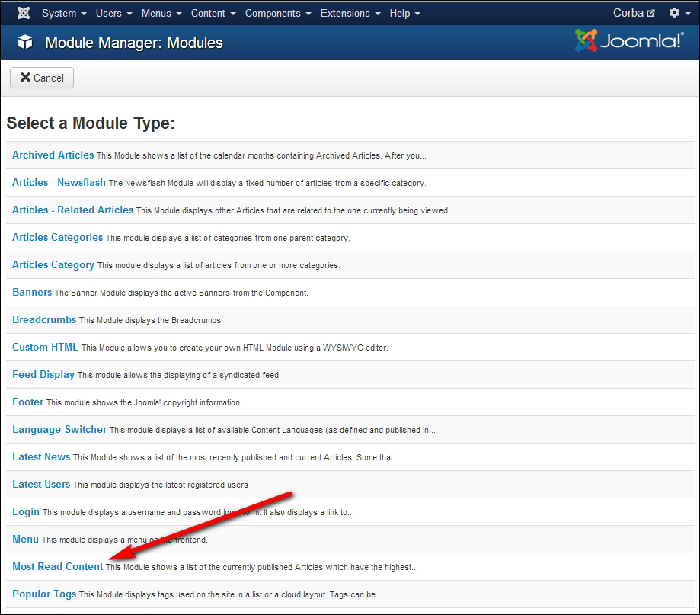Viewport: 700px width, 615px height.
Task: Open the Menus dropdown
Action: click(x=161, y=13)
